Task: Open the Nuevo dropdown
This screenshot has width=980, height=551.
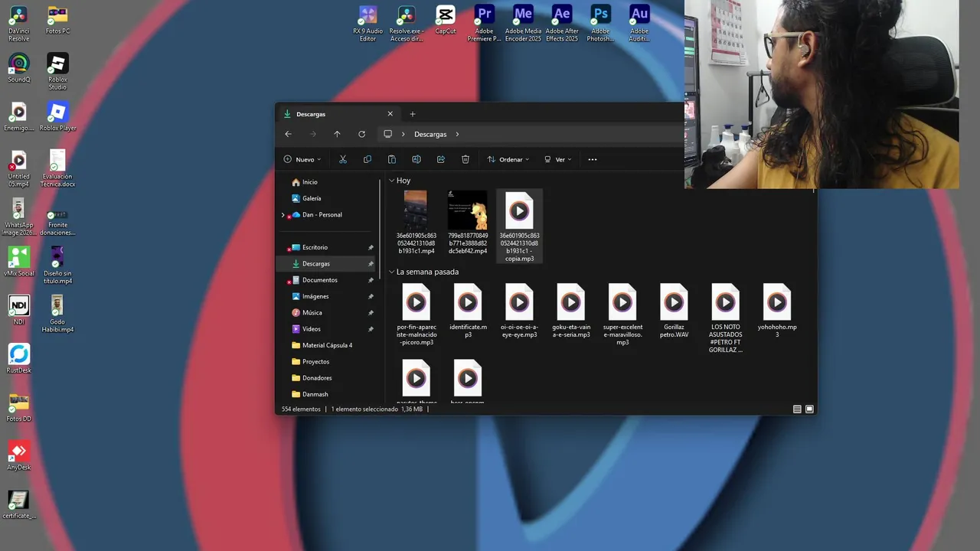Action: point(302,159)
